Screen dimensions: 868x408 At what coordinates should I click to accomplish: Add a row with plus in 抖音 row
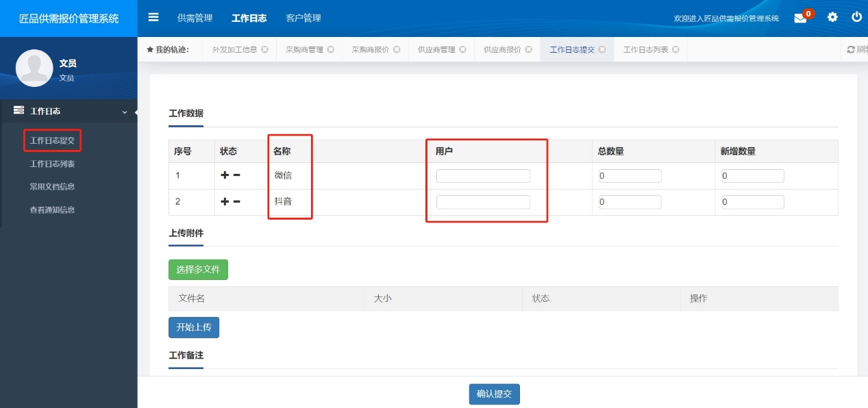pos(225,201)
